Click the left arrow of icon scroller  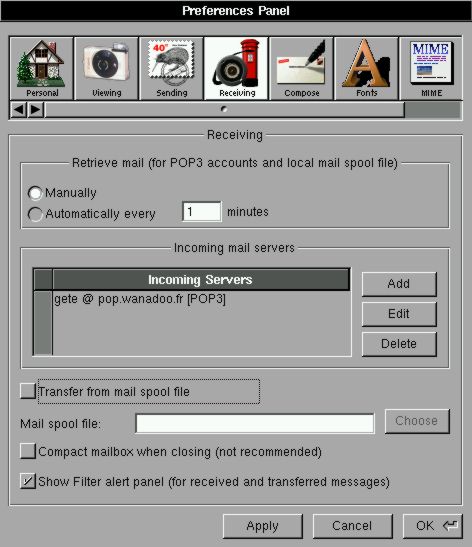(18, 110)
